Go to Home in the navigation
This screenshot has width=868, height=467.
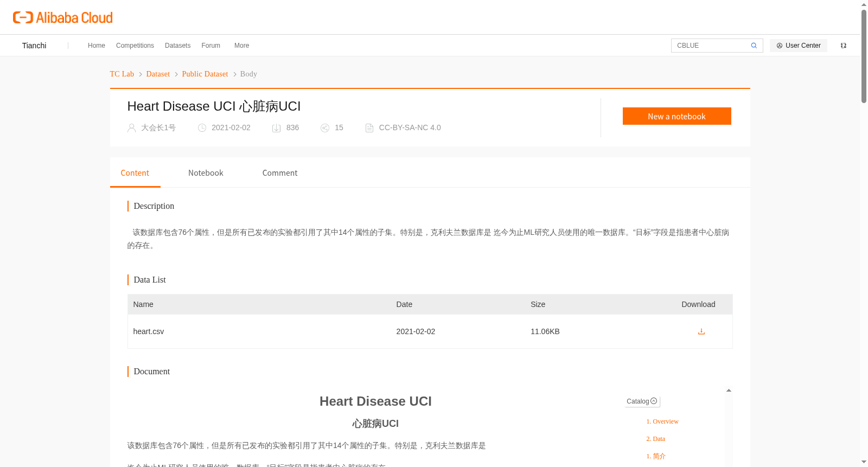(97, 46)
